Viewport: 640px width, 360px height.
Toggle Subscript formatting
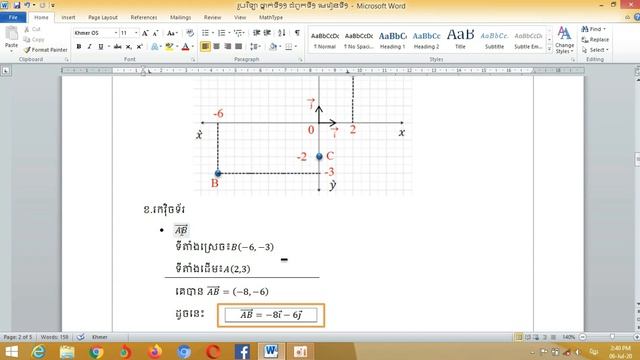(129, 47)
